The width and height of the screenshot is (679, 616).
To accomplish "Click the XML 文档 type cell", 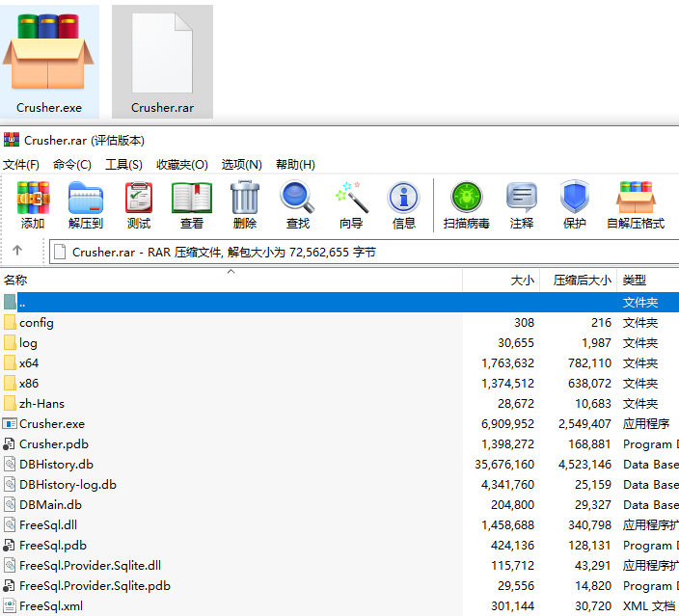I will pos(649,605).
